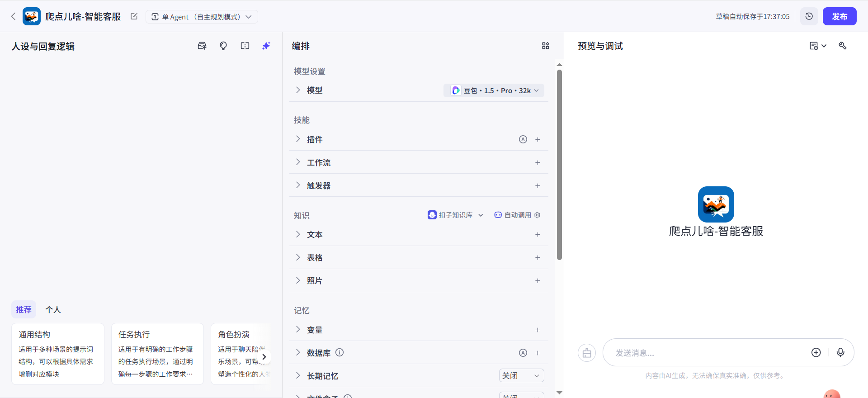The height and width of the screenshot is (398, 868).
Task: Open the 扣子知识库 dropdown
Action: coord(455,215)
